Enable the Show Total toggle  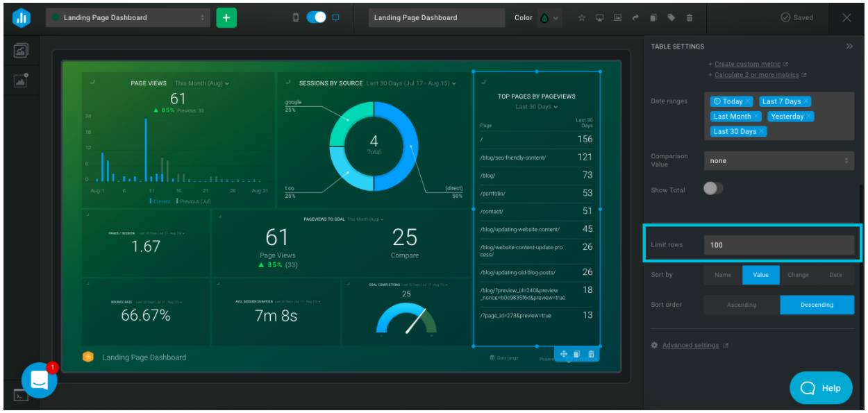point(713,189)
